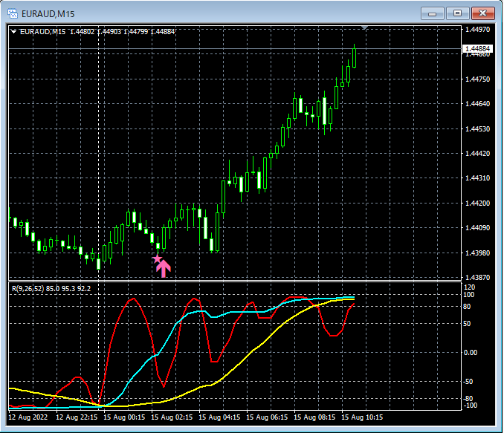Viewport: 504px width, 433px height.
Task: Click the 15 Aug 10:15 time label
Action: (x=362, y=417)
